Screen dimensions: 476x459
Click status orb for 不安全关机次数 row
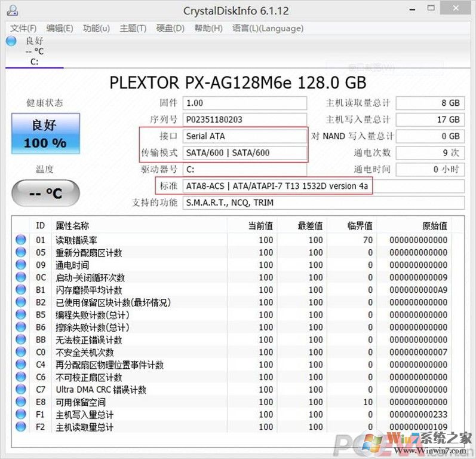point(21,352)
